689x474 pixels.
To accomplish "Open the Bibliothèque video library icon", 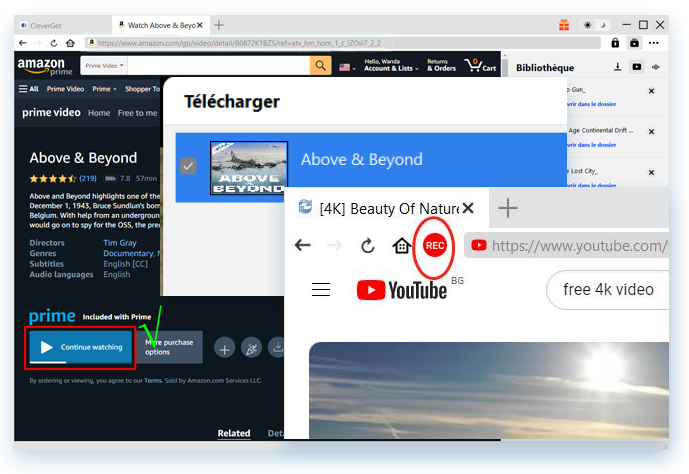I will 637,67.
